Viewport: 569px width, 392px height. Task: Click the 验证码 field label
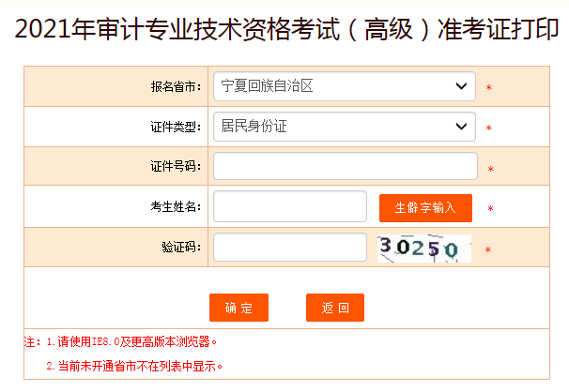point(181,248)
